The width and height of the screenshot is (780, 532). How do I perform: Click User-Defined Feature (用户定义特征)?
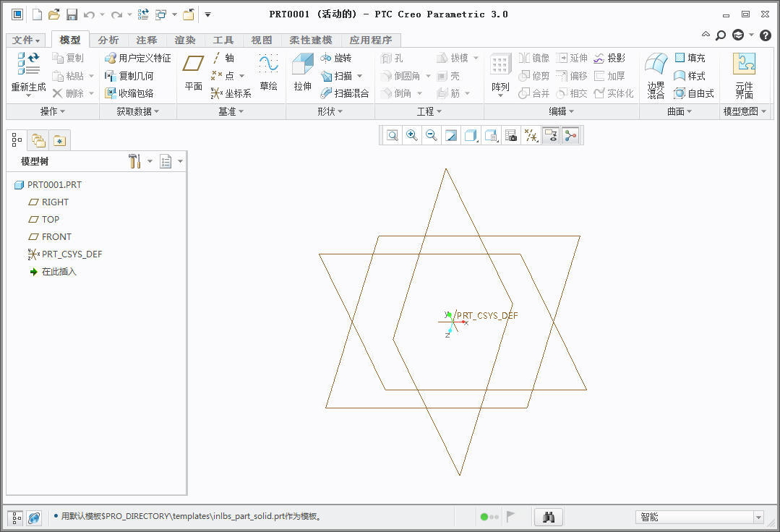138,58
